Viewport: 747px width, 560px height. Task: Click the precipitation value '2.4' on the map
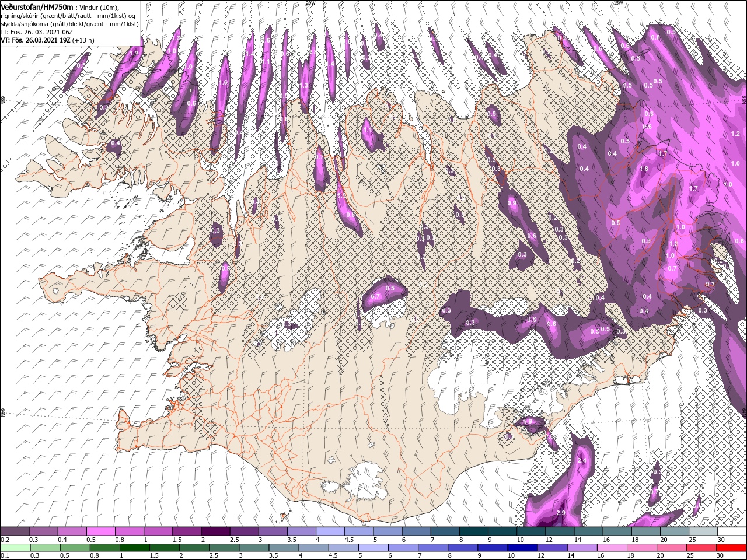pos(581,460)
